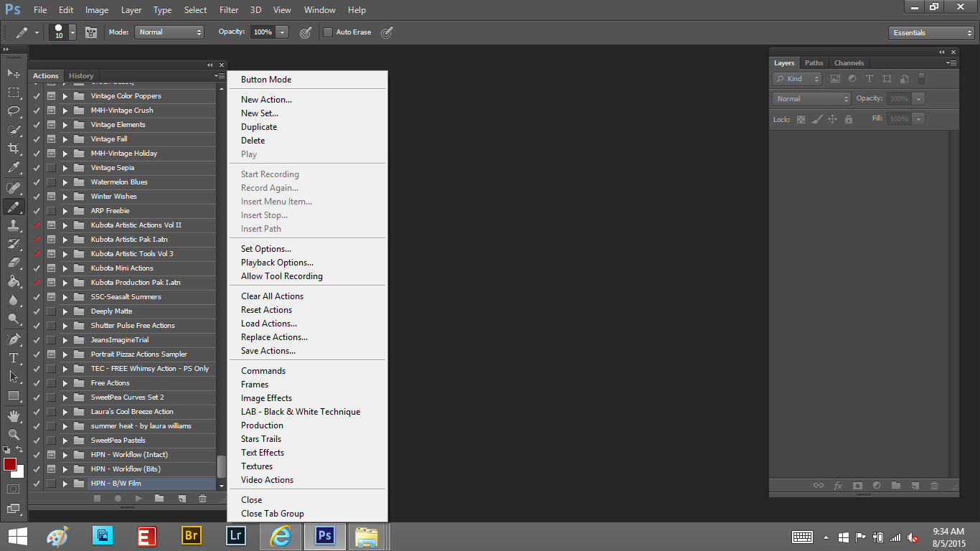Toggle checkmark for SweetPea Pastels set

coord(37,441)
